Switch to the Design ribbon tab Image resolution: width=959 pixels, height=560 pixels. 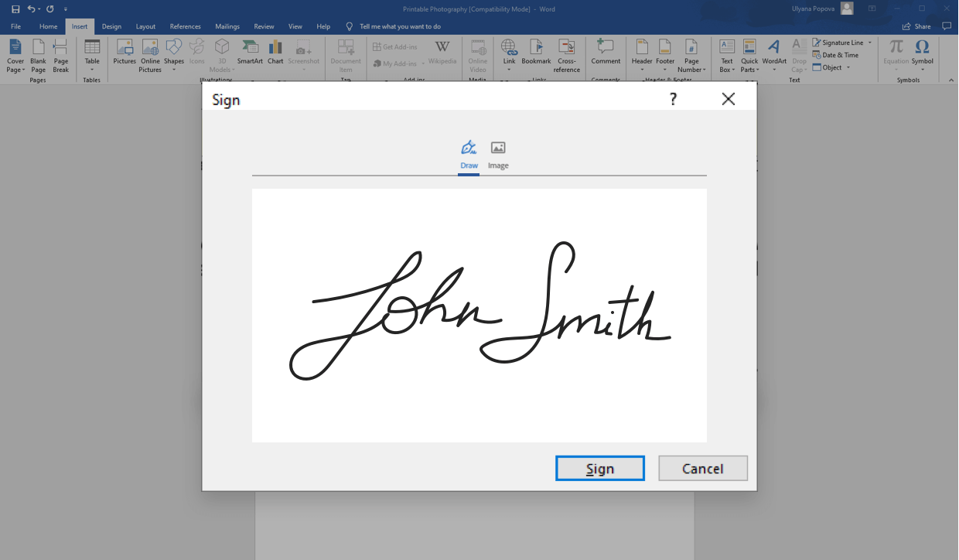coord(111,26)
